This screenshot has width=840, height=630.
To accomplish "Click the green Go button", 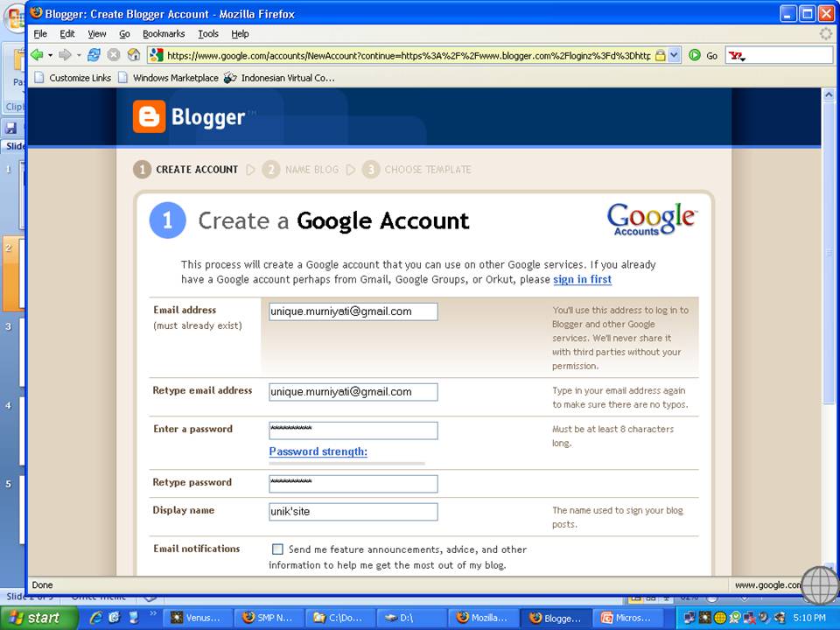I will [703, 55].
